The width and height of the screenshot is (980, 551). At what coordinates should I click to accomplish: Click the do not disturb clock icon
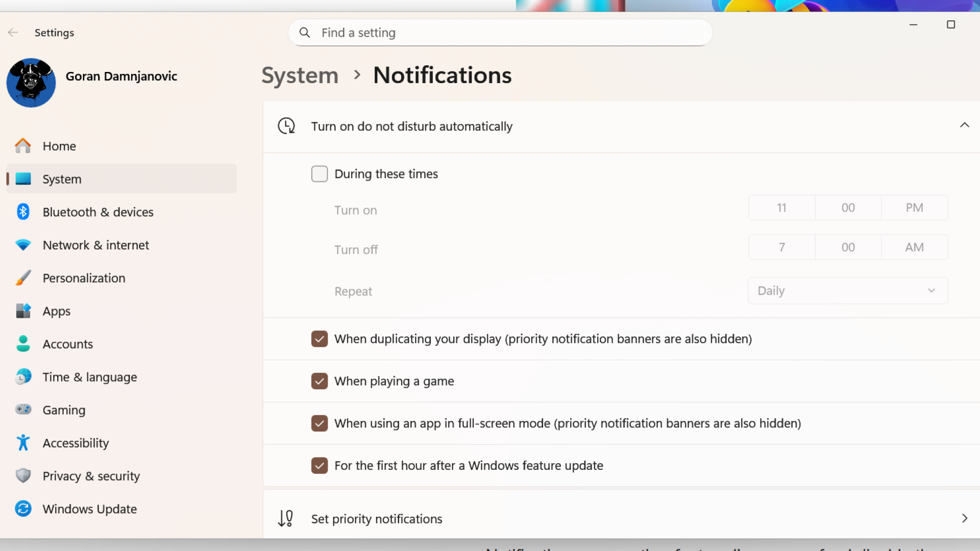tap(286, 126)
